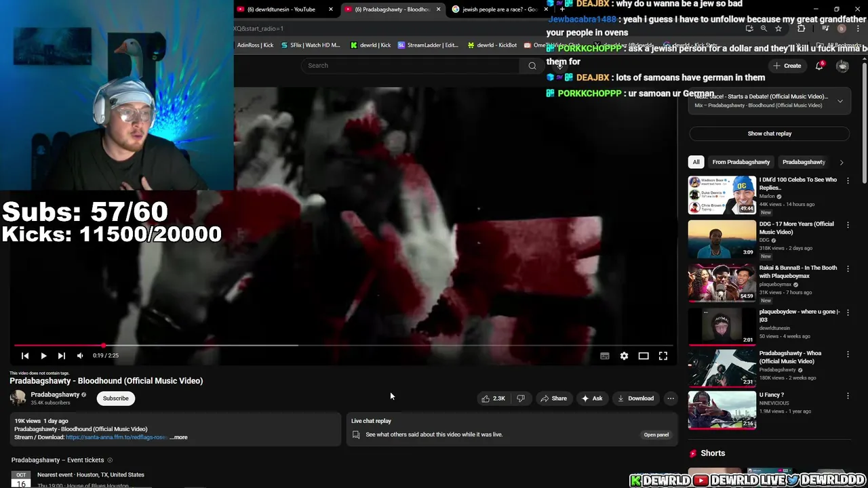868x488 pixels.
Task: Open the live chat replay panel
Action: [656, 434]
